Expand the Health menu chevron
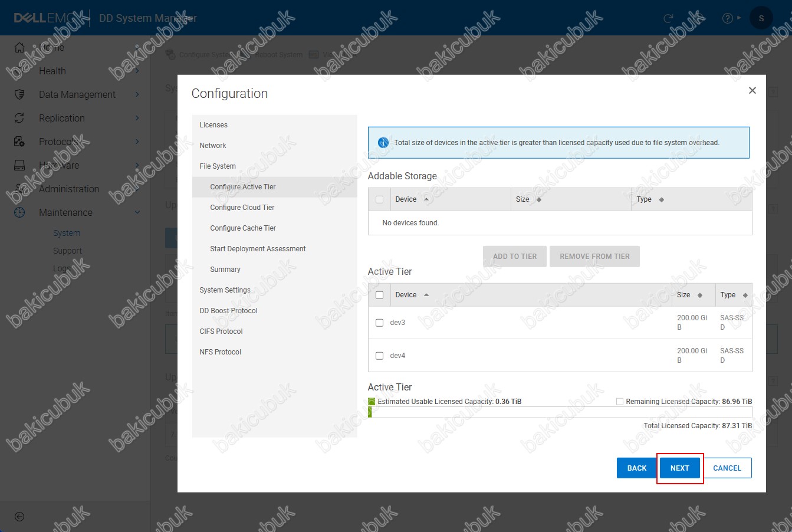 [x=137, y=71]
